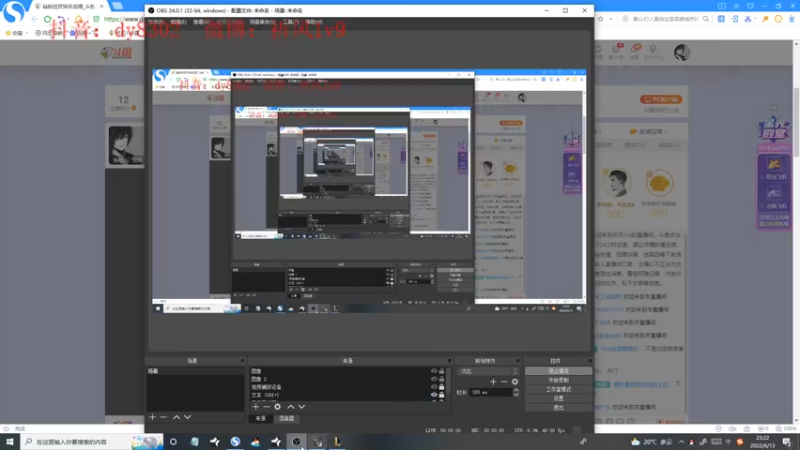Reload the page with browser refresh icon

47,19
